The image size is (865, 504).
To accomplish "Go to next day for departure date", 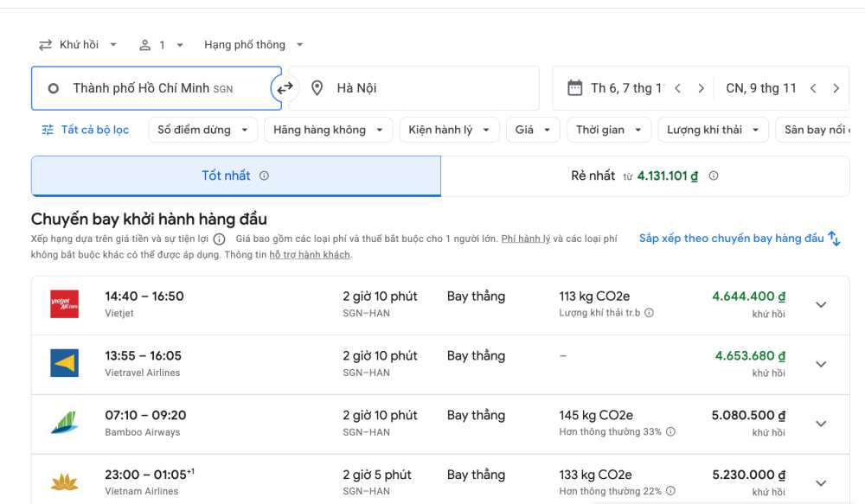I will point(701,88).
